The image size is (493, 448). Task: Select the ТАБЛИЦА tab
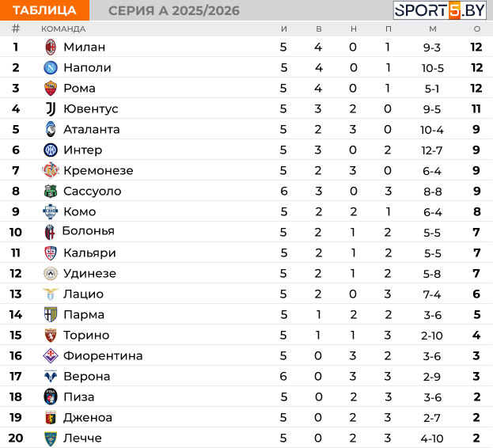click(x=45, y=10)
